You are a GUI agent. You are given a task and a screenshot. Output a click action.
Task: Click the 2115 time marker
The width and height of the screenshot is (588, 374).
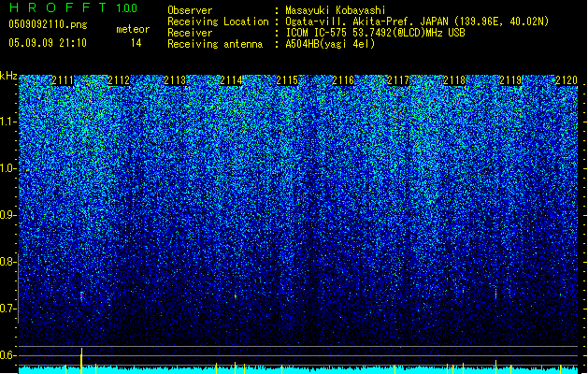tap(287, 80)
